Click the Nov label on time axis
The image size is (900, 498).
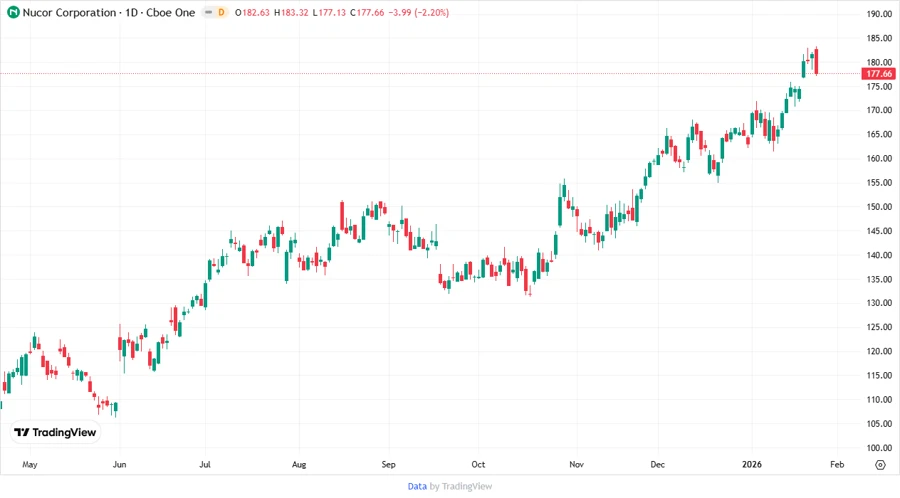point(576,465)
